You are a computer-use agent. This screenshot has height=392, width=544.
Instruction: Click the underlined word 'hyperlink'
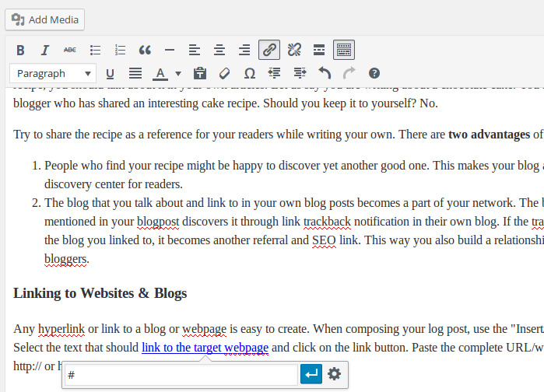[61, 329]
